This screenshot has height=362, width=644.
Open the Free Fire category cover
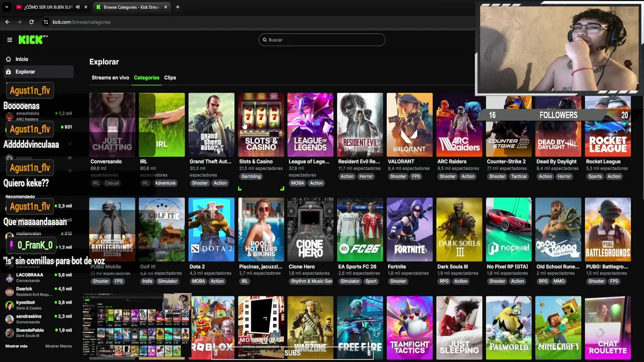360,328
